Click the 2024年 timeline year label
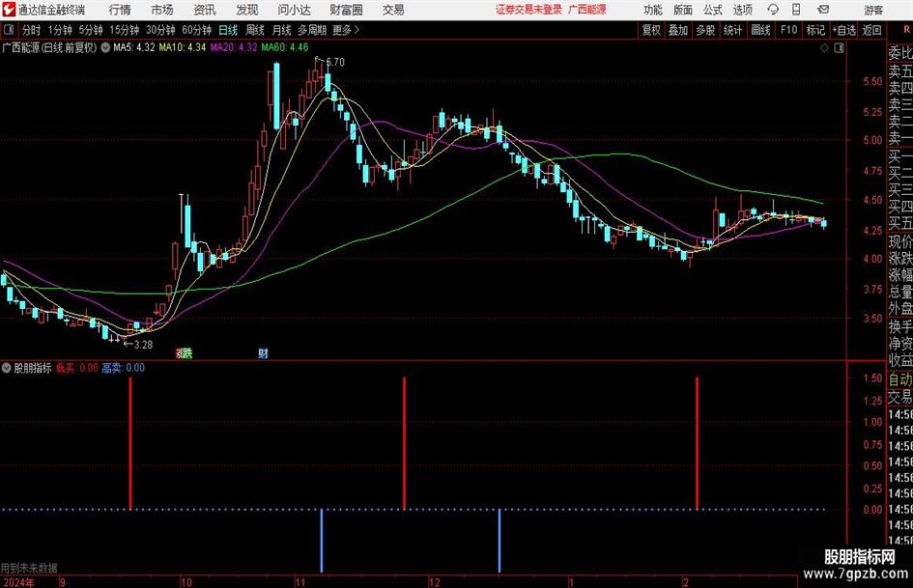 coord(18,582)
